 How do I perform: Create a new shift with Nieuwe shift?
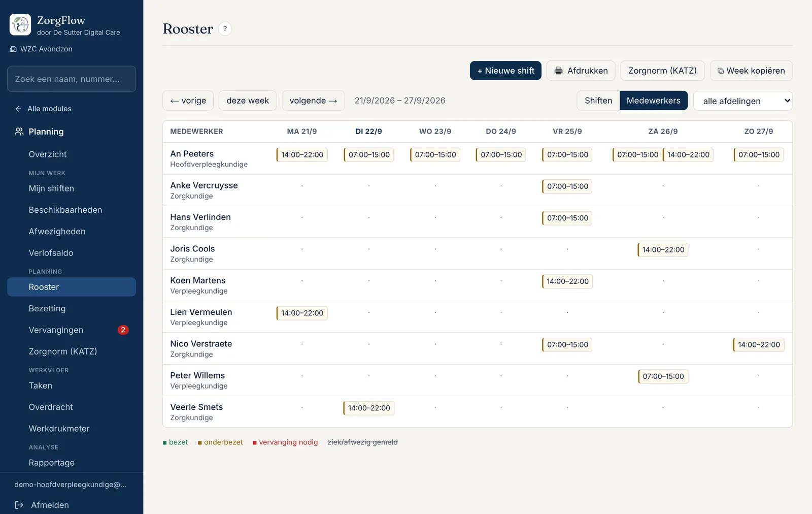click(x=505, y=71)
